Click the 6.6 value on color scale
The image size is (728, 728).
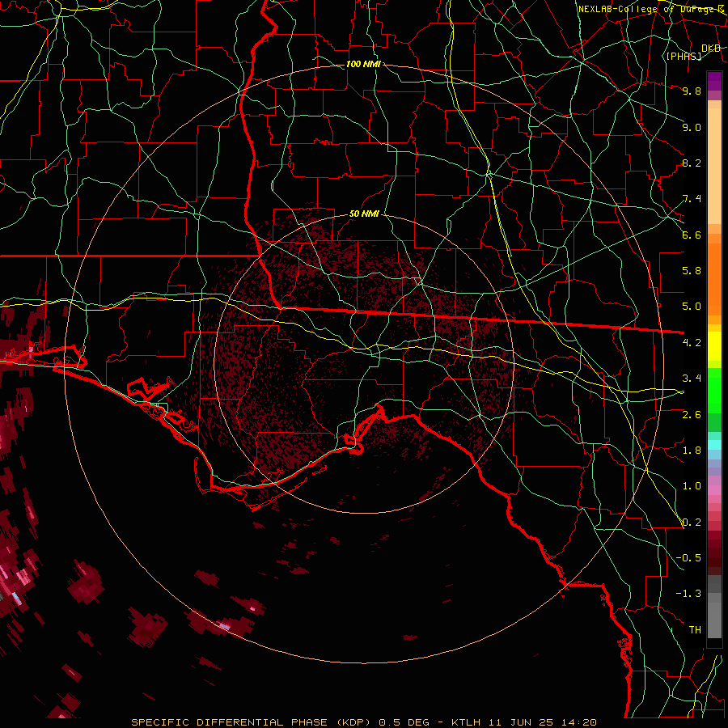pos(692,235)
